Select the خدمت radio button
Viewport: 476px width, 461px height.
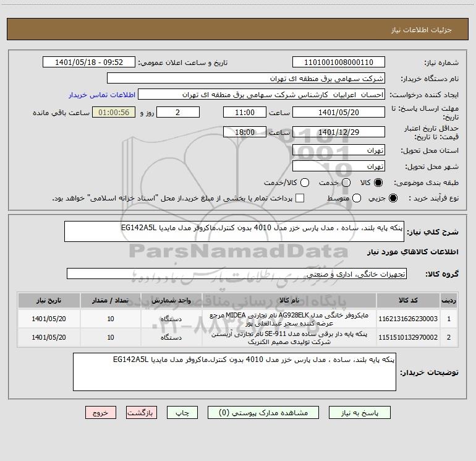click(346, 183)
